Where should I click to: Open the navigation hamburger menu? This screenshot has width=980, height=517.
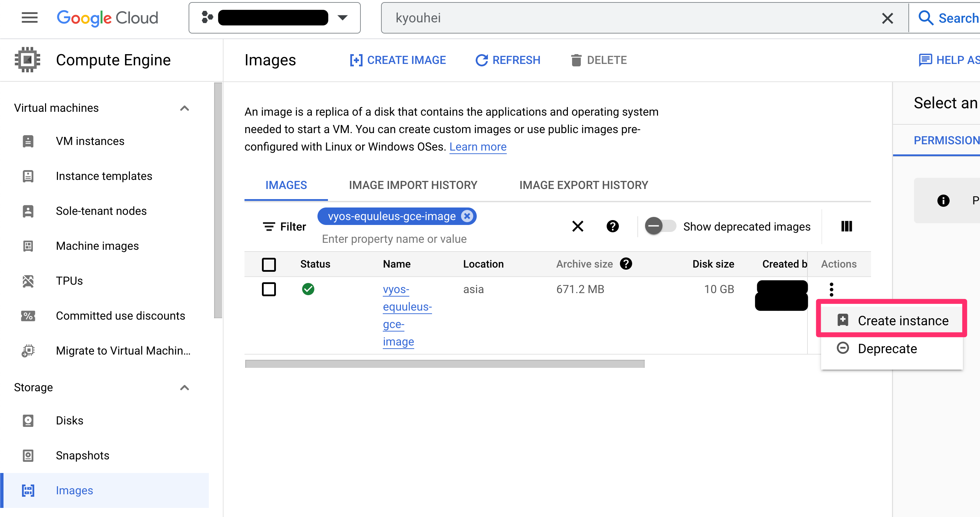click(29, 18)
